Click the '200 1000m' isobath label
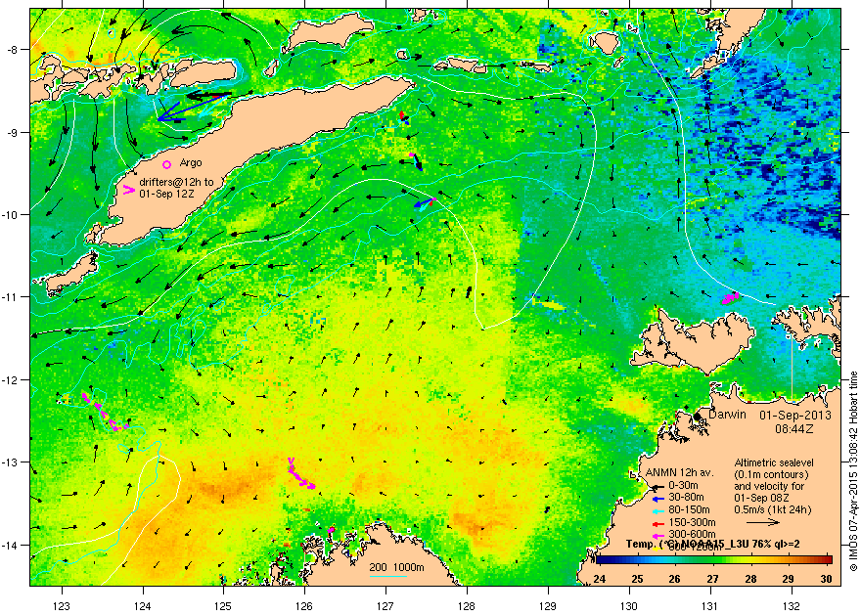 (396, 568)
